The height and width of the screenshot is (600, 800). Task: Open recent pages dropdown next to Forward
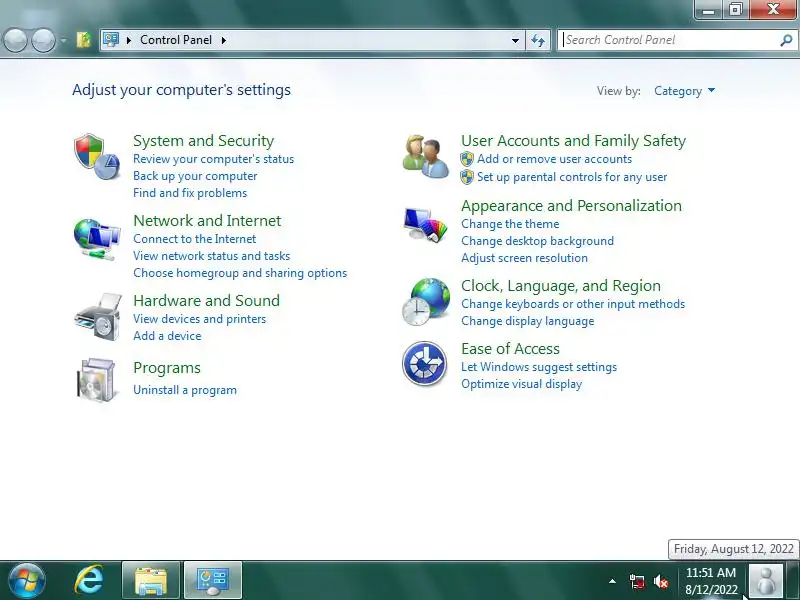[x=63, y=40]
